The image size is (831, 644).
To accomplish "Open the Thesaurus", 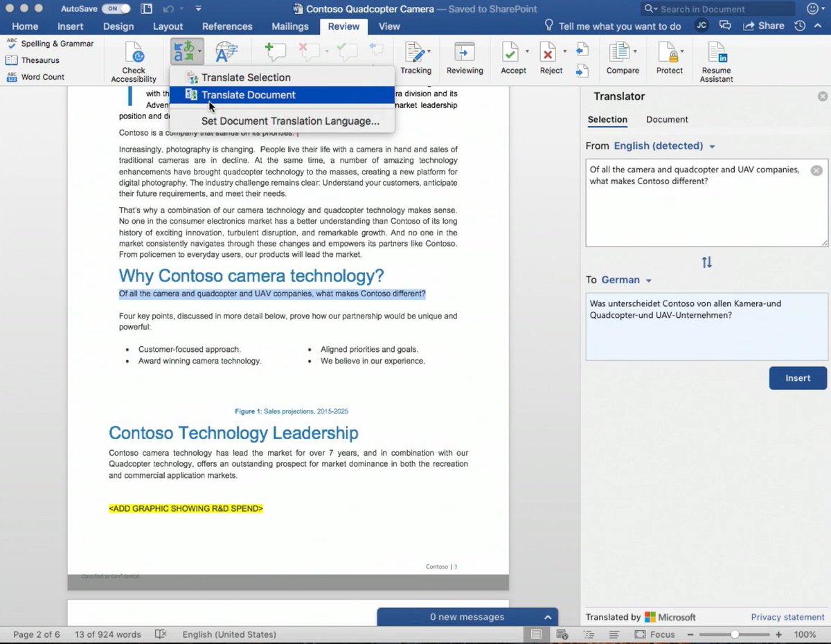I will [34, 60].
